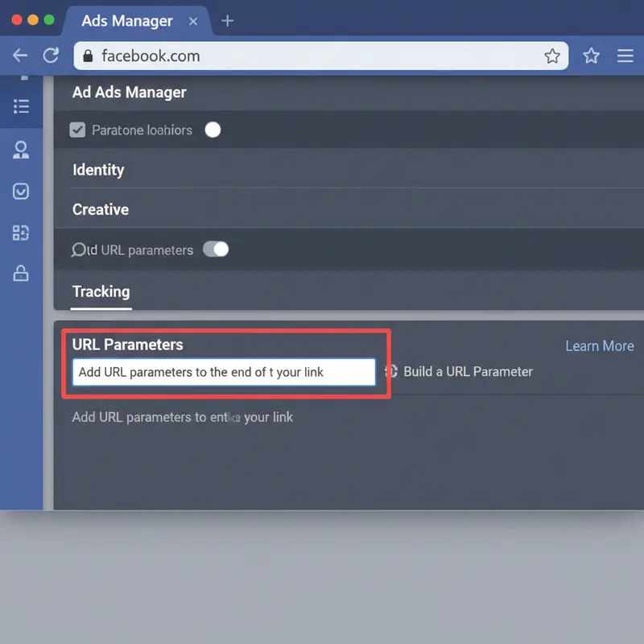Select the lock icon in sidebar
Screen dimensions: 644x644
22,274
